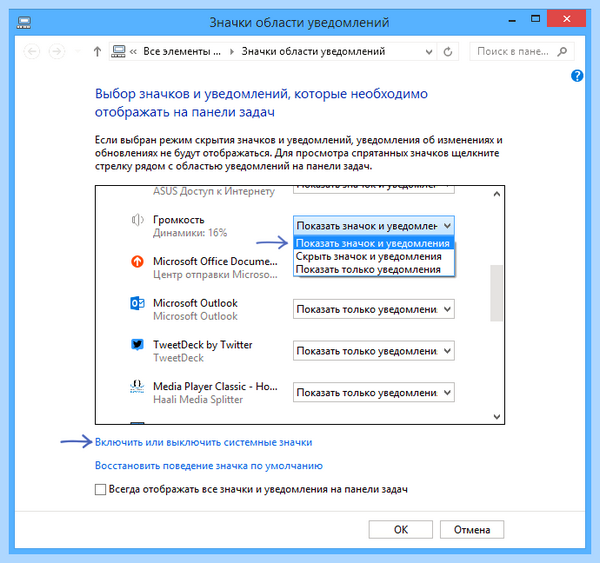Go up one level with arrow icon

point(97,52)
